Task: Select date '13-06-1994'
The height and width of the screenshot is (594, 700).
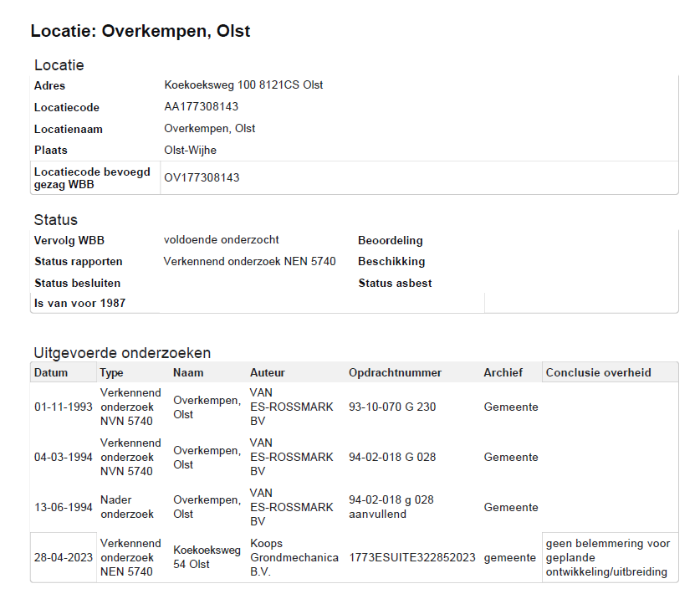Action: point(64,507)
